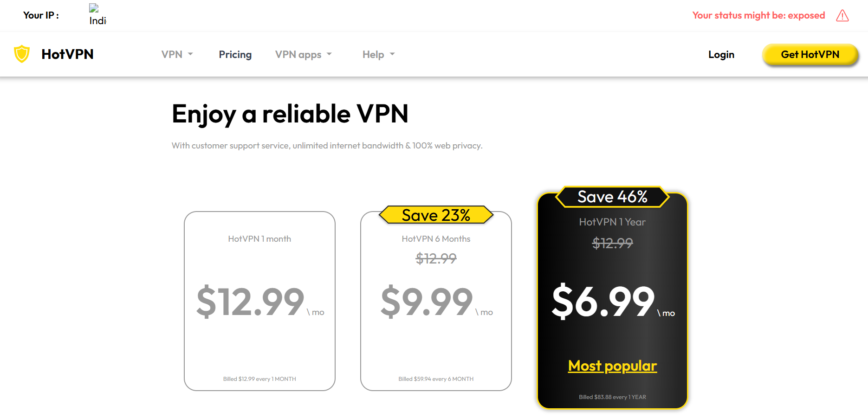Click the Get HotVPN button
Viewport: 868px width, 418px height.
tap(810, 54)
